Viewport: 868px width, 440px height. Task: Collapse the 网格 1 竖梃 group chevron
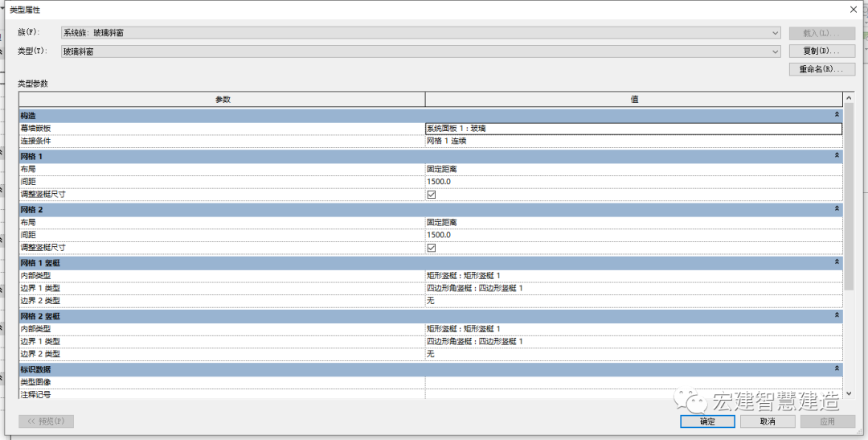tap(837, 262)
